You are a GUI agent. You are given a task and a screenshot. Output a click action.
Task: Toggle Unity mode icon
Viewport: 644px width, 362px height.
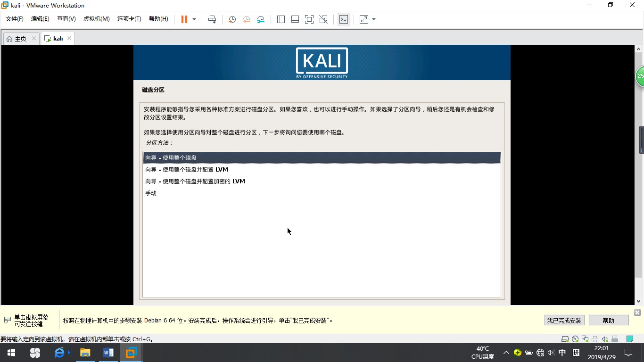(323, 19)
